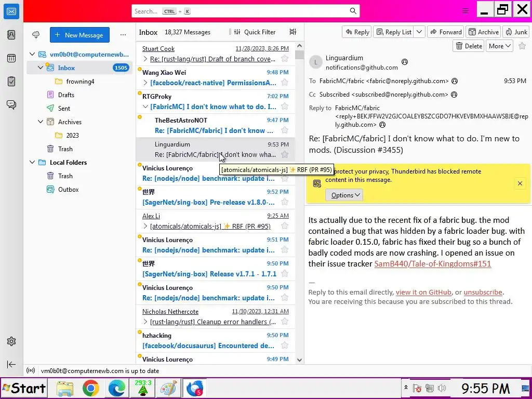Star the Stuart Cook message
This screenshot has width=532, height=399.
click(x=285, y=59)
